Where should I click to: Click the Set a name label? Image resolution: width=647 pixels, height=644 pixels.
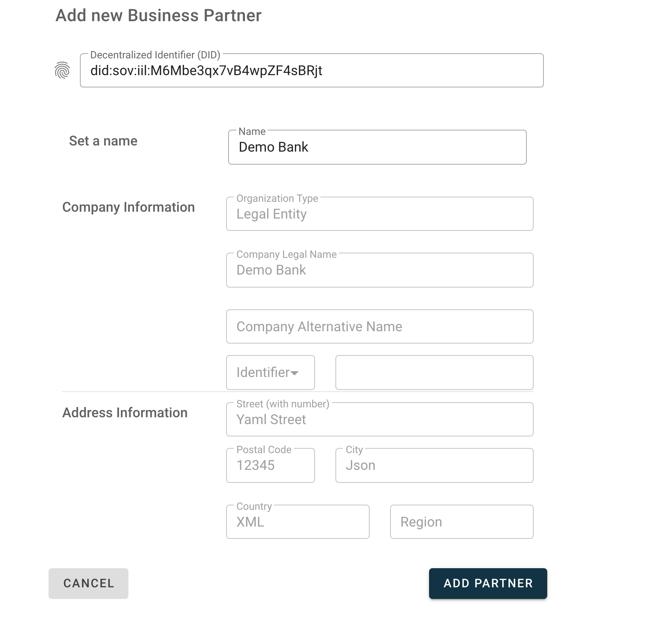103,140
